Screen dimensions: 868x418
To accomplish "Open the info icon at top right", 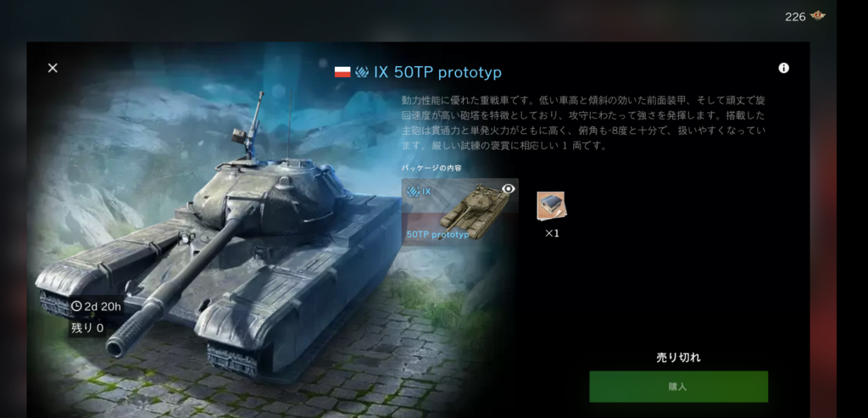I will [783, 68].
